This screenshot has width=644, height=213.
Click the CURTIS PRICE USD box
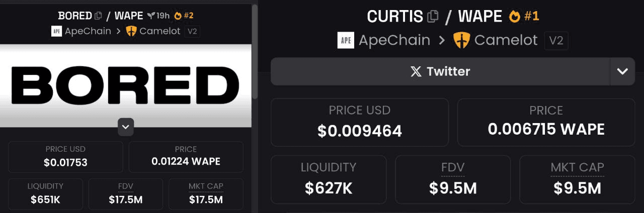tap(360, 122)
